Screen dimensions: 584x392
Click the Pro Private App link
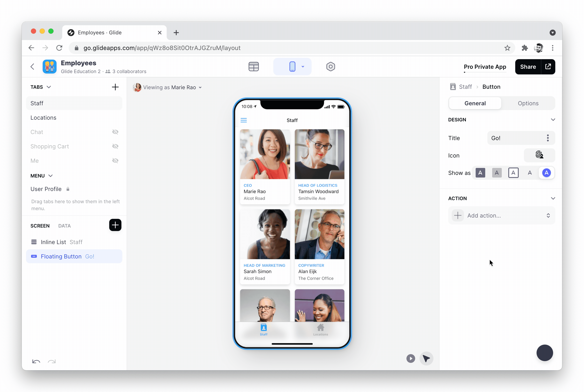485,67
